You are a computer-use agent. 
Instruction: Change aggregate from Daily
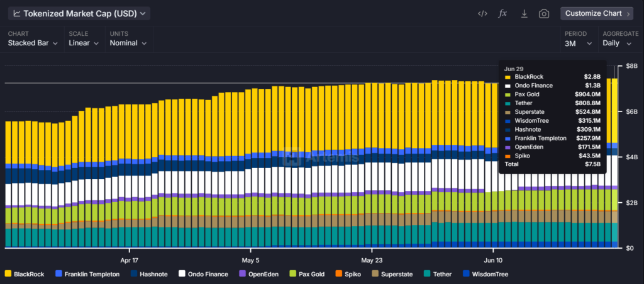[x=617, y=43]
